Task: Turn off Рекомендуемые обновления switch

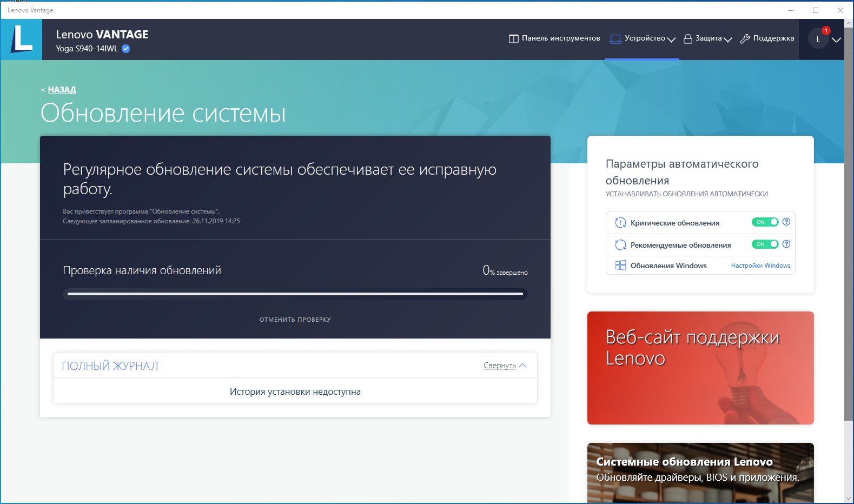Action: click(765, 244)
